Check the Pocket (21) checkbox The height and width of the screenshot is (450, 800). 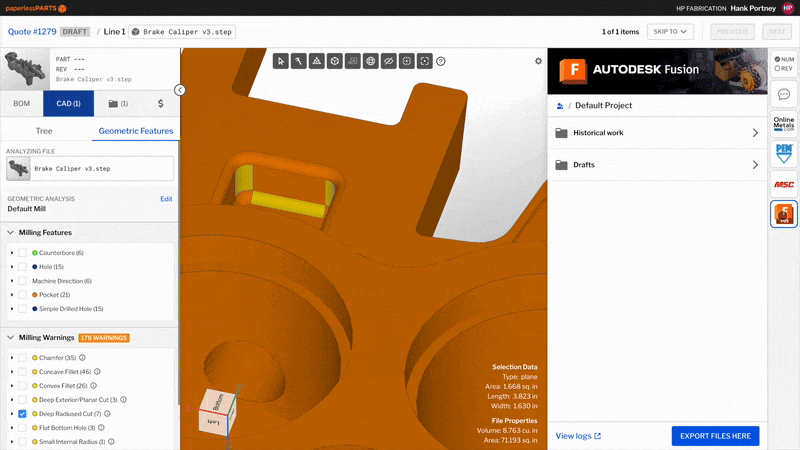(x=22, y=294)
